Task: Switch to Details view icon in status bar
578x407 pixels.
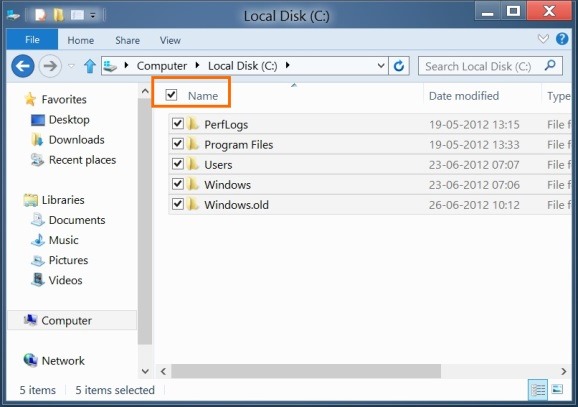Action: click(x=538, y=389)
